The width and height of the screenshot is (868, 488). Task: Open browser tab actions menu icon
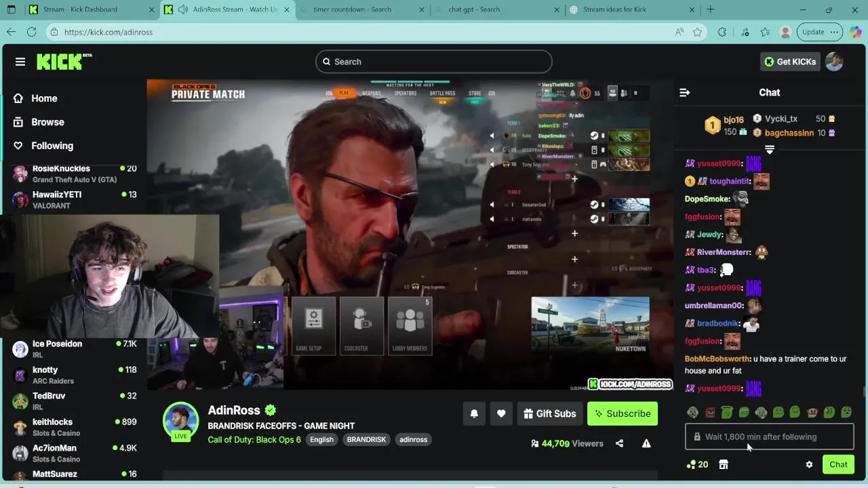click(x=11, y=9)
